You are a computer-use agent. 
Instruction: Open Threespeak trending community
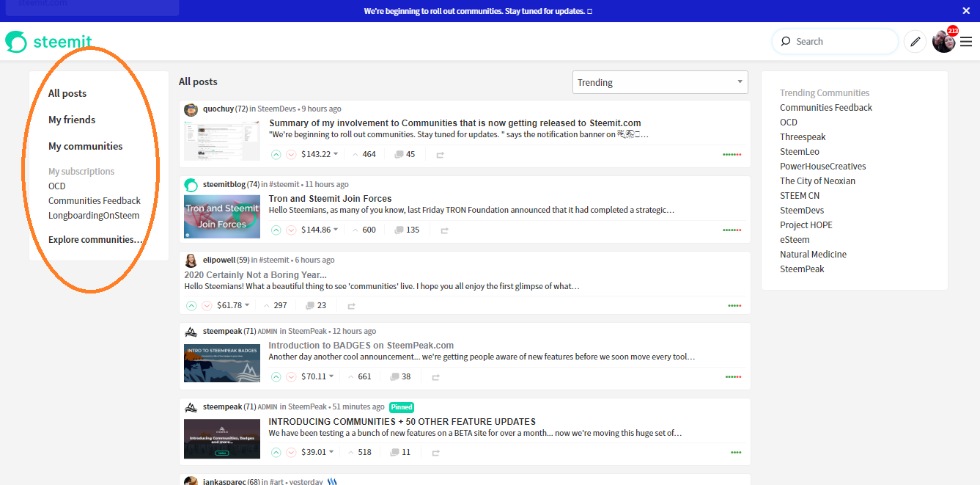pyautogui.click(x=803, y=136)
